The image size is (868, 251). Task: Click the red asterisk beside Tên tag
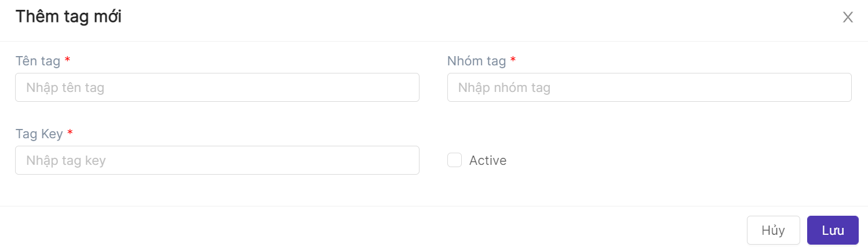pos(67,60)
